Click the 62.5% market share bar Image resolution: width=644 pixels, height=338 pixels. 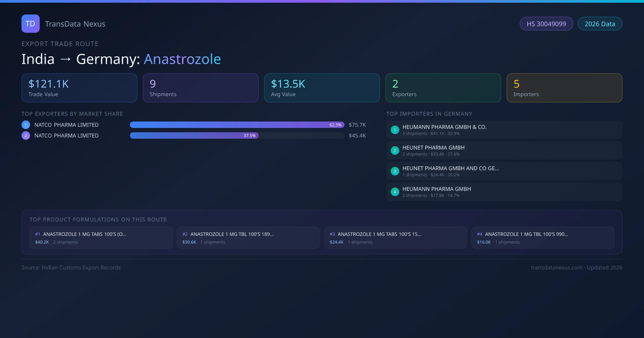[x=237, y=125]
